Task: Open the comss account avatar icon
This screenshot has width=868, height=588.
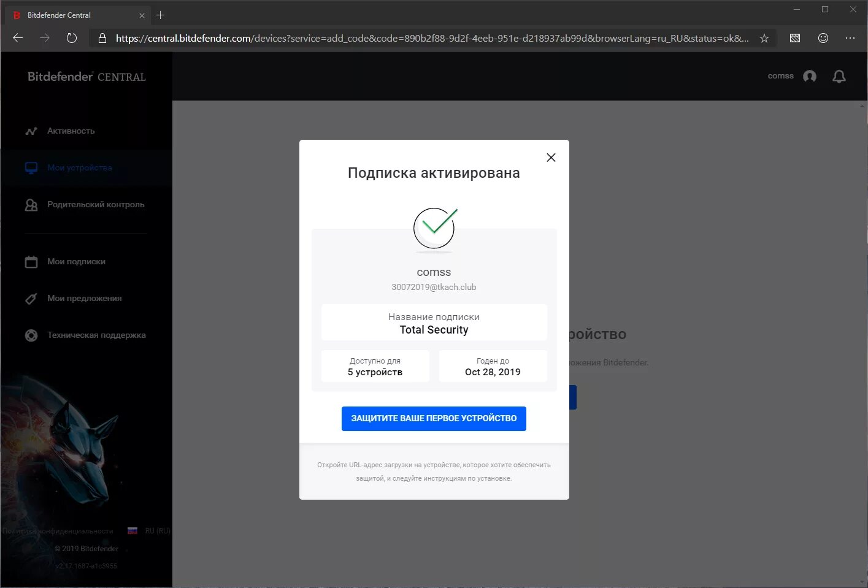Action: point(810,76)
